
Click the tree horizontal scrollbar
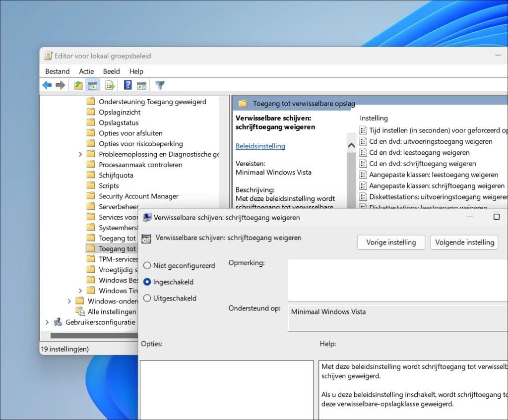coord(94,336)
